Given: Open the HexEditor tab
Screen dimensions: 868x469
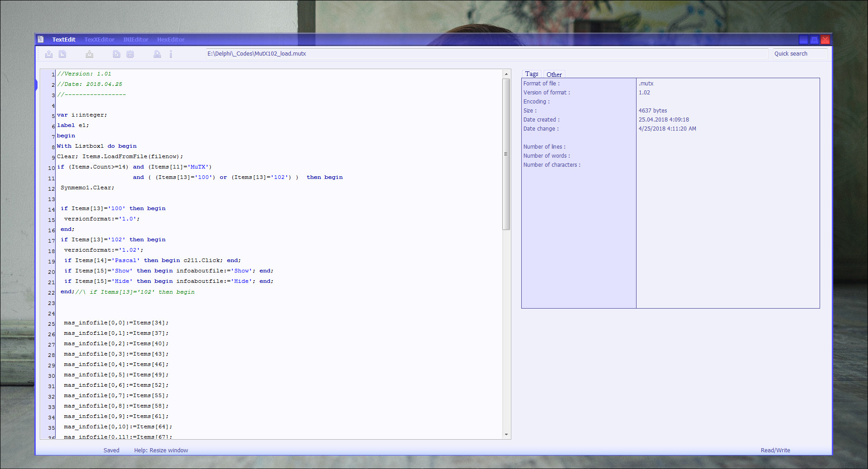Looking at the screenshot, I should (171, 40).
